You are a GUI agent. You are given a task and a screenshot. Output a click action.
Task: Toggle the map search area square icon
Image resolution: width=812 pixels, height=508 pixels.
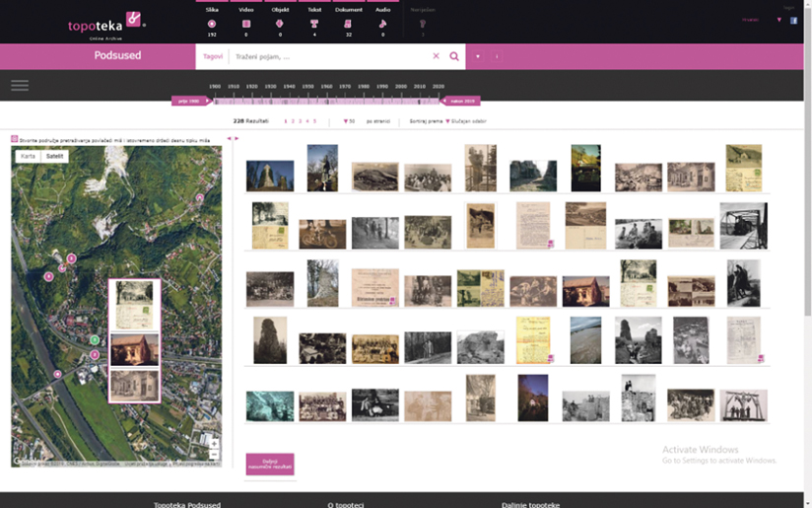15,139
